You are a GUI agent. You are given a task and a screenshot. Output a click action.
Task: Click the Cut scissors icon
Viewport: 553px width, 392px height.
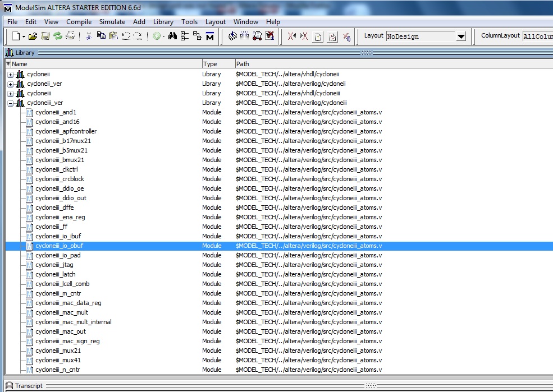(89, 36)
